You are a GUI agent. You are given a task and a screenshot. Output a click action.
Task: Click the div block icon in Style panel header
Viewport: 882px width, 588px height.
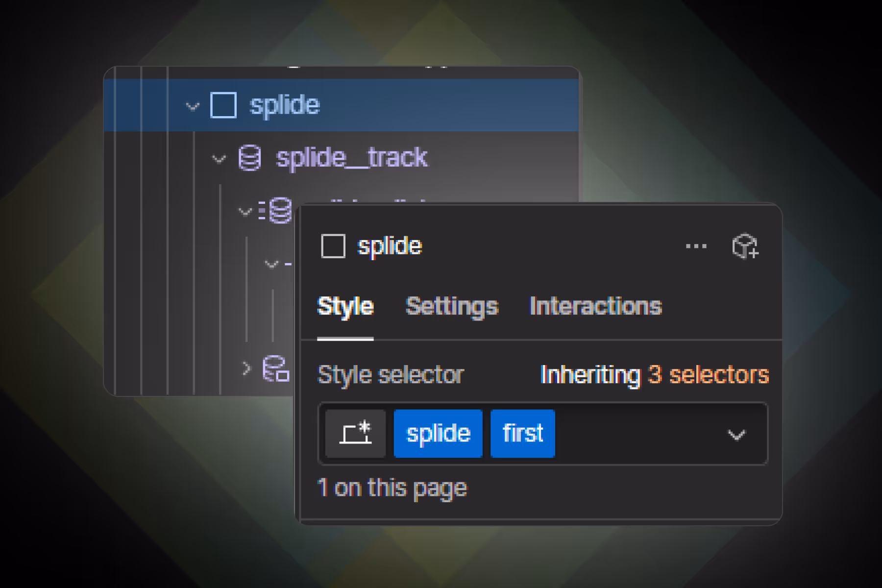click(333, 246)
